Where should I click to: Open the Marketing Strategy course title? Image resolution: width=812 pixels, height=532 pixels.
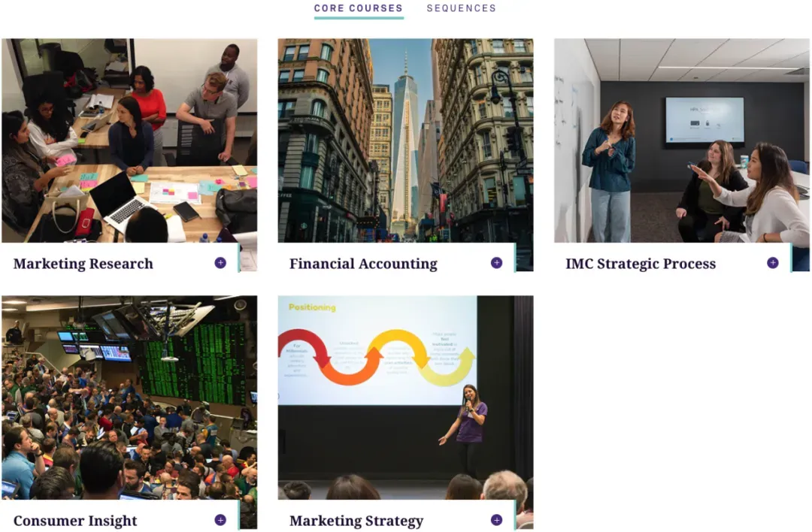tap(356, 521)
